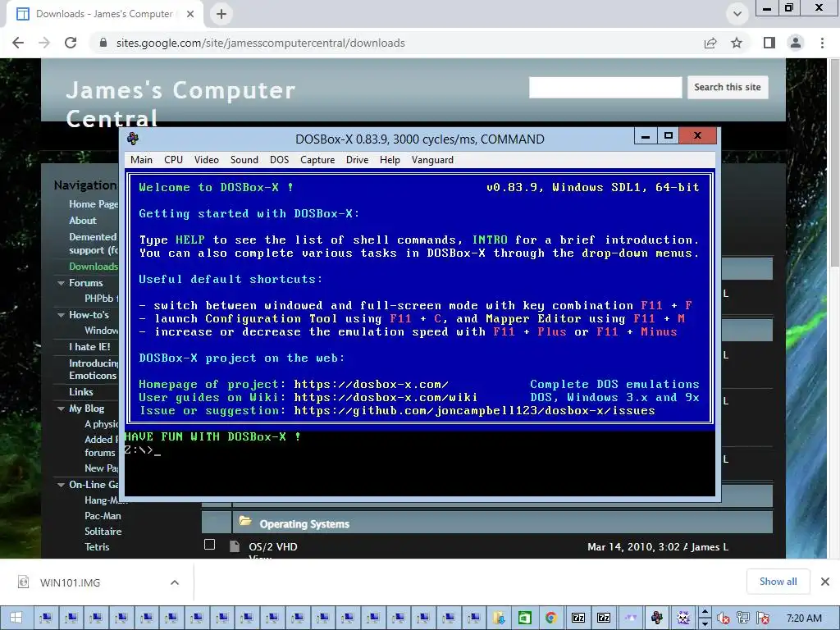Close the downloads bar
This screenshot has width=840, height=630.
825,582
